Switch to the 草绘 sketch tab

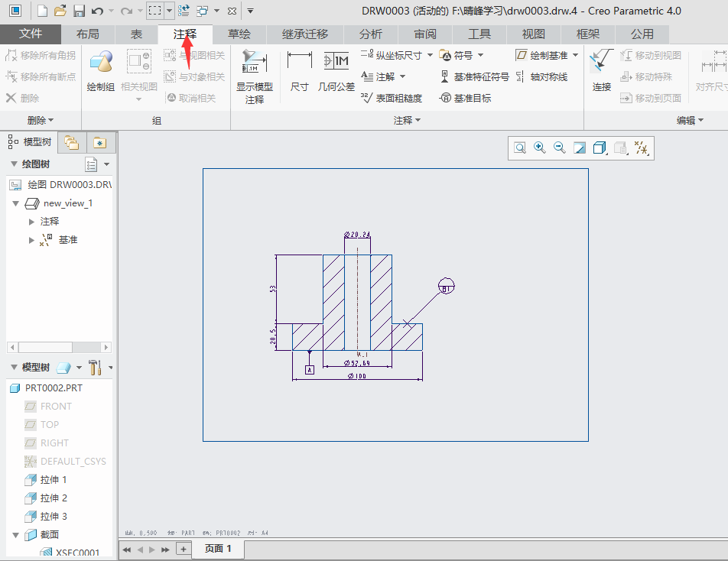coord(239,34)
